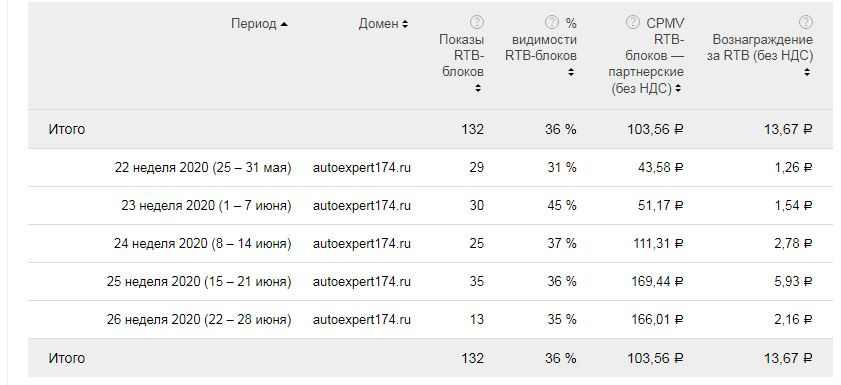Open help icon for % видимости column
The height and width of the screenshot is (385, 841).
551,23
